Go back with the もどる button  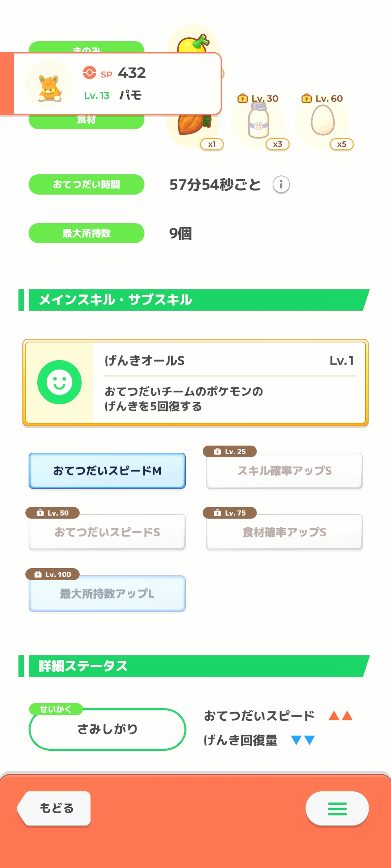[x=54, y=809]
